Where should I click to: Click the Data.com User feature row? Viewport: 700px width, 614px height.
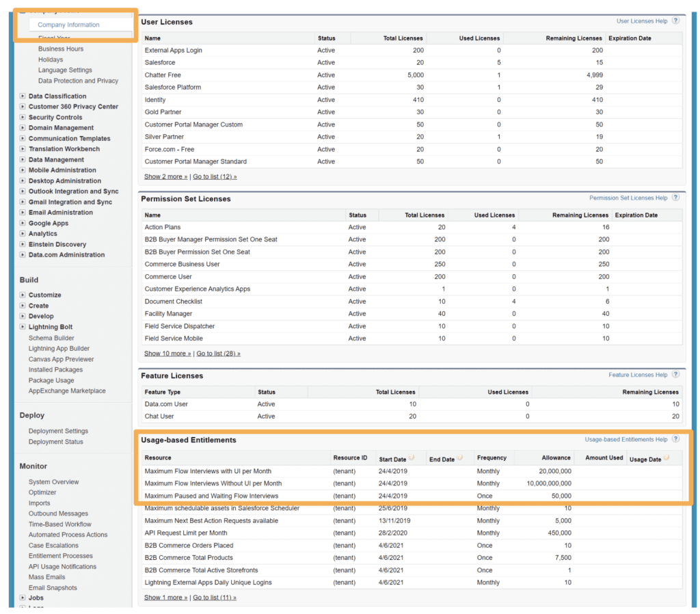(x=412, y=403)
